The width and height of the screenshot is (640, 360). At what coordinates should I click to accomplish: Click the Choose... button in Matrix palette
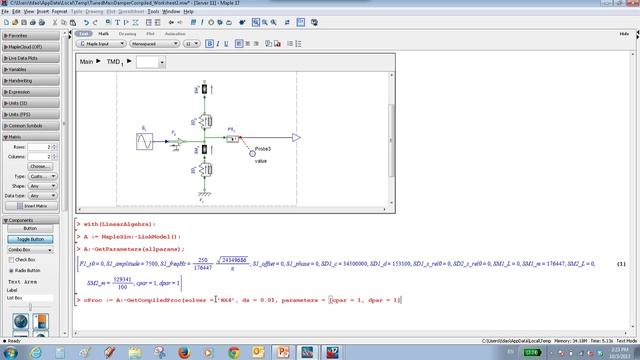point(40,167)
